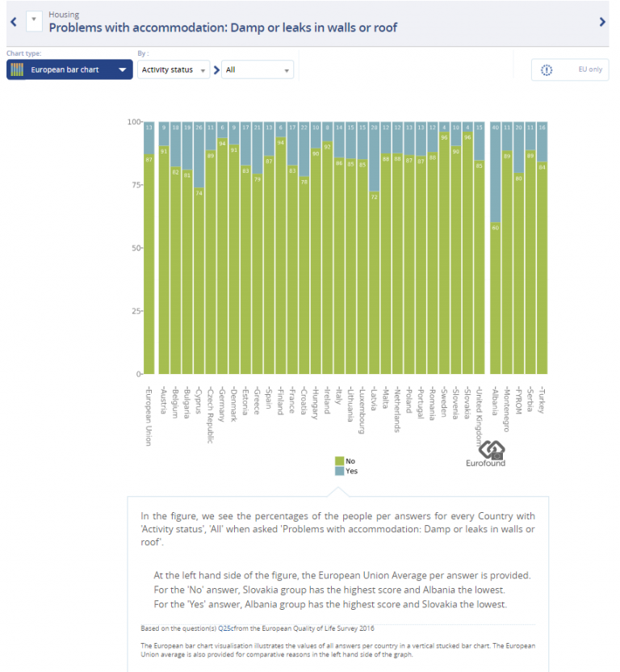Click the circular icon in EU only button
620x672 pixels.
547,70
